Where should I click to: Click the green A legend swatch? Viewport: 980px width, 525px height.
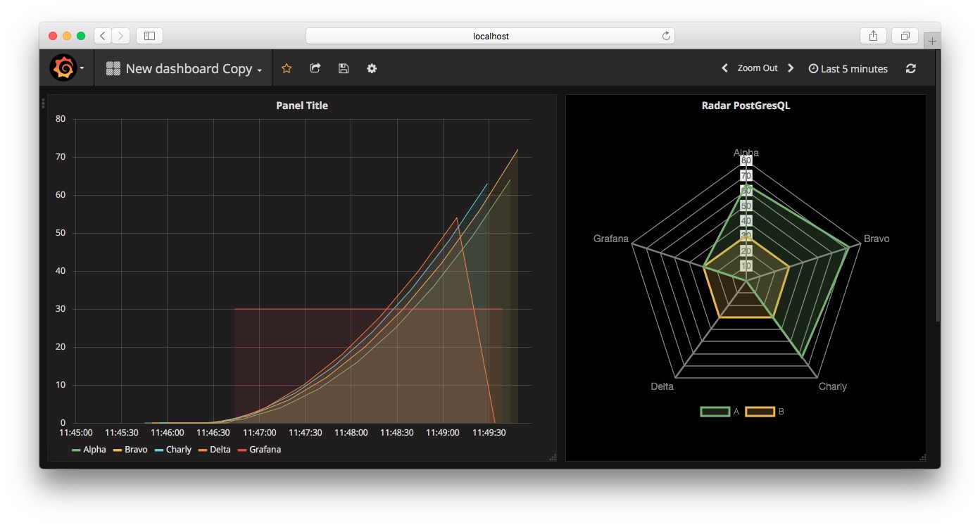(715, 411)
